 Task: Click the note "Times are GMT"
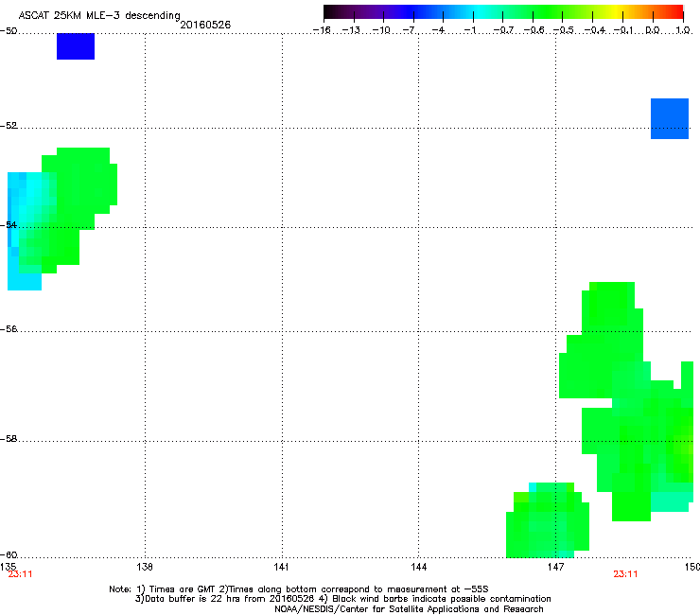(182, 589)
